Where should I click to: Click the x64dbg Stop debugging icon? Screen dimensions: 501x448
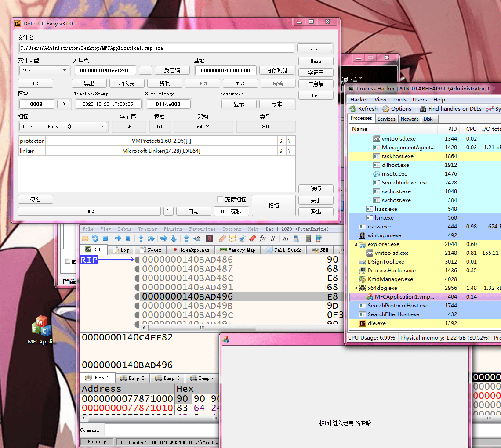coord(105,238)
